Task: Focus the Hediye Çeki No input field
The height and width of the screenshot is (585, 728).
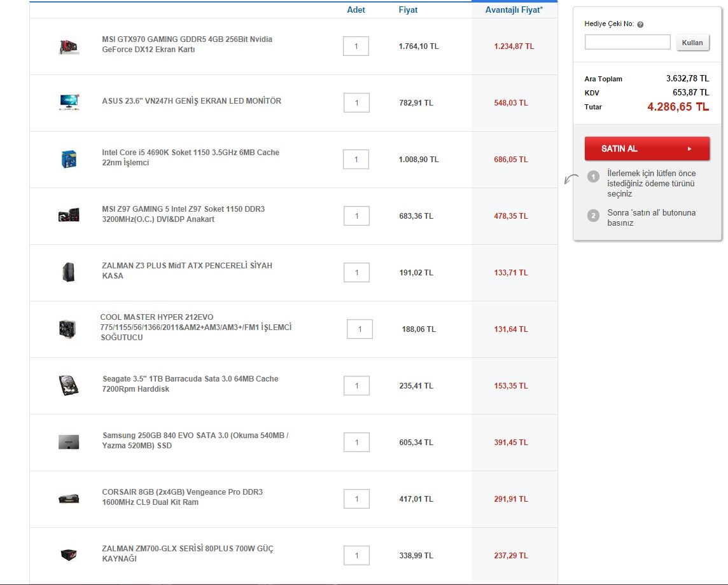Action: coord(627,42)
